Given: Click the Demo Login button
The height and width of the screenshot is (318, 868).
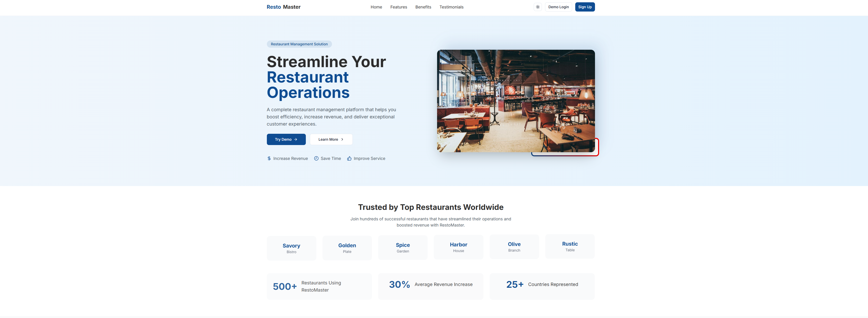Looking at the screenshot, I should click(x=558, y=7).
